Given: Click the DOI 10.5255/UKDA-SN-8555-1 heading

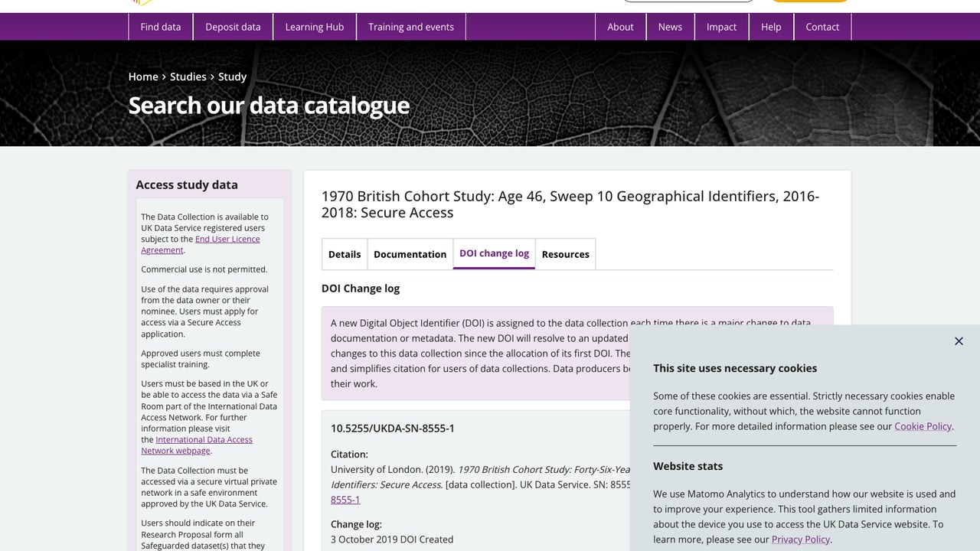Looking at the screenshot, I should pos(393,428).
